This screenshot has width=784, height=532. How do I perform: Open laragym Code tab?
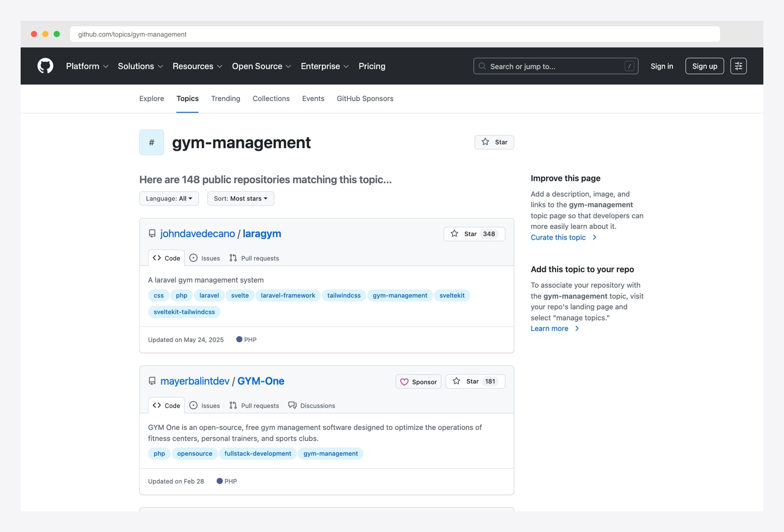tap(166, 258)
